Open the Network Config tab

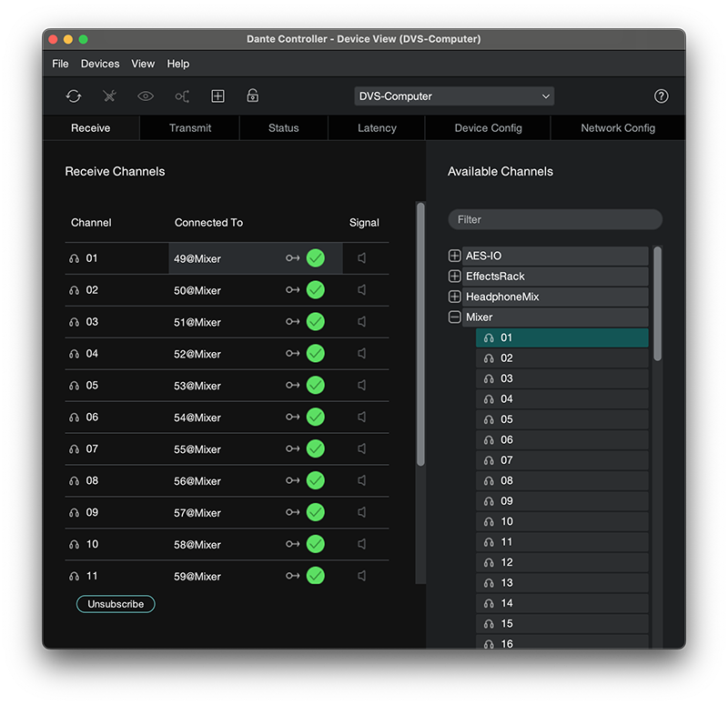(x=618, y=128)
